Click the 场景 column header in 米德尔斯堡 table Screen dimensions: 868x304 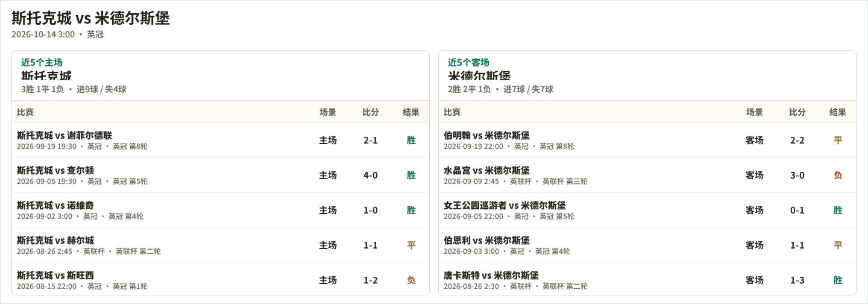[755, 112]
